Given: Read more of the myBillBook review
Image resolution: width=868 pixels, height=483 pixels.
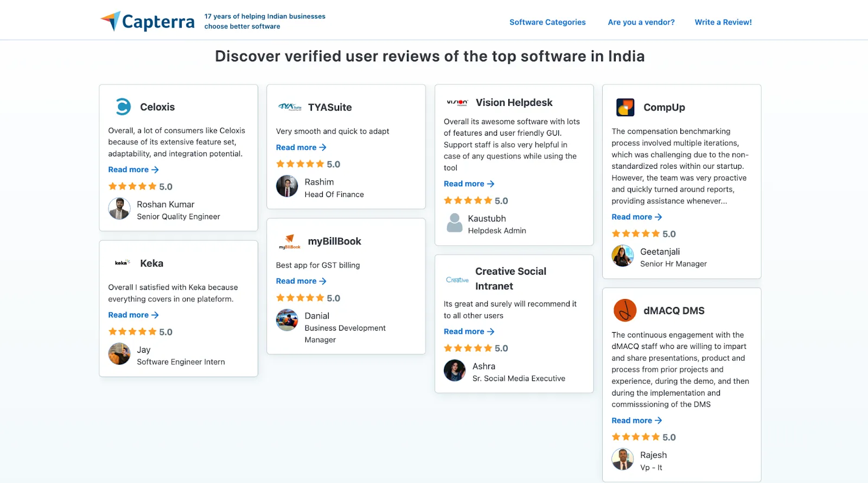Looking at the screenshot, I should [301, 281].
